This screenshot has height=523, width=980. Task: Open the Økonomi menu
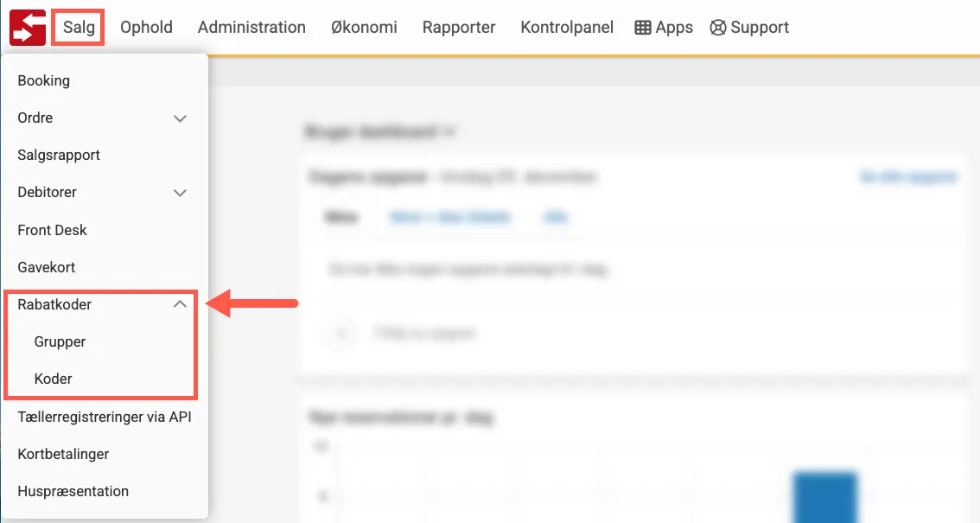point(364,28)
